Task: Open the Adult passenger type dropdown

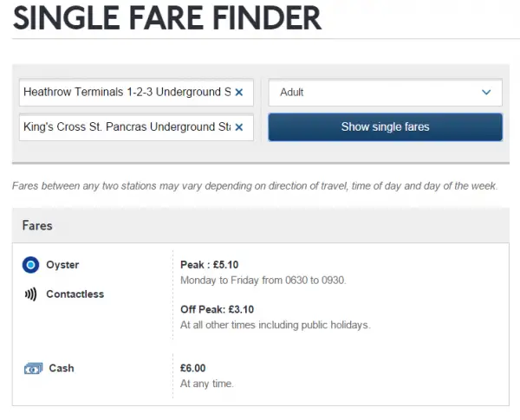Action: [385, 93]
